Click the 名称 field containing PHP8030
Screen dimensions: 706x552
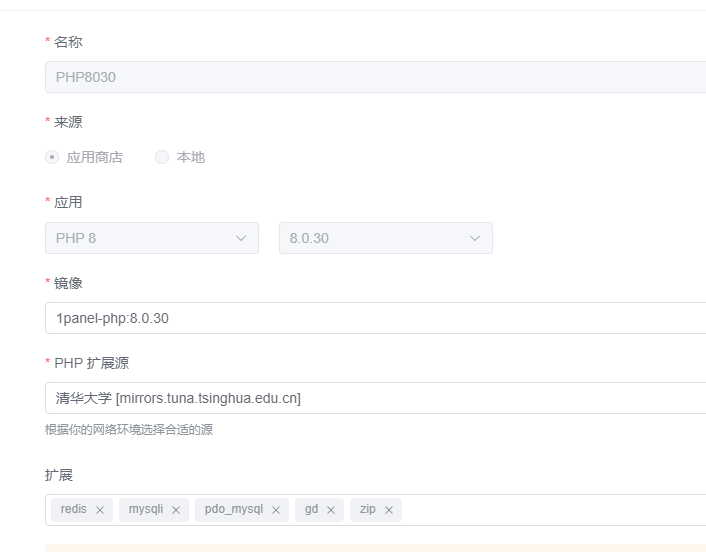point(375,77)
